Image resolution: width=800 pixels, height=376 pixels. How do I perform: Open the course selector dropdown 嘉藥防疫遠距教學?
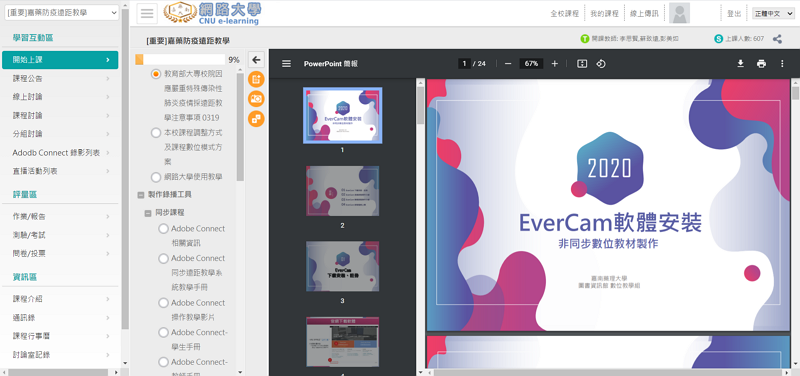click(61, 13)
